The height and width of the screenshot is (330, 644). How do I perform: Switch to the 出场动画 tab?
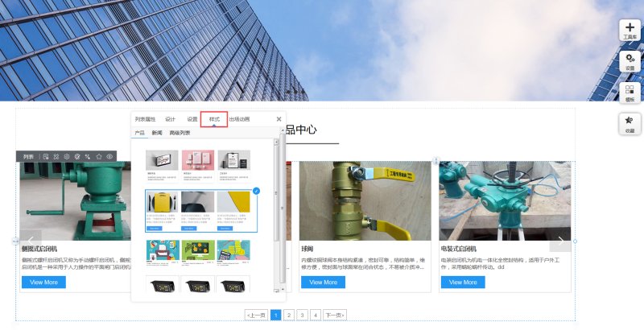click(x=239, y=119)
